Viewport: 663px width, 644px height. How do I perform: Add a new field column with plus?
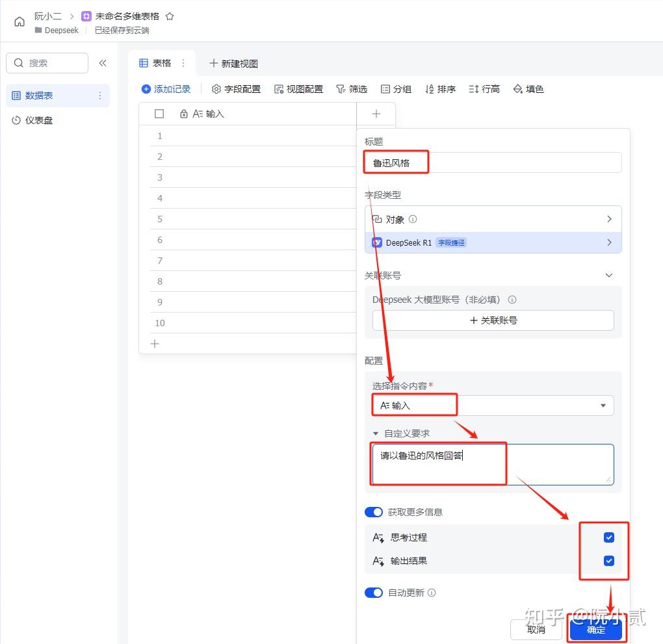(x=376, y=114)
